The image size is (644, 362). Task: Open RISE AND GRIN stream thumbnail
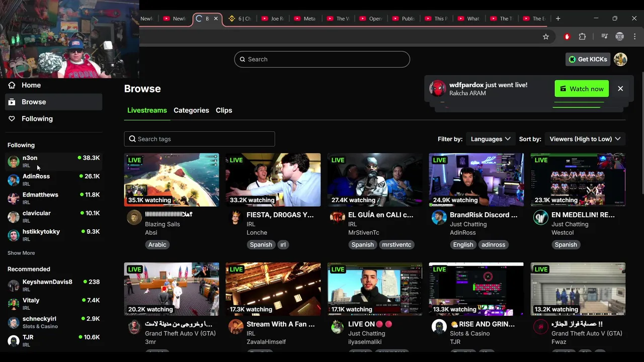476,289
